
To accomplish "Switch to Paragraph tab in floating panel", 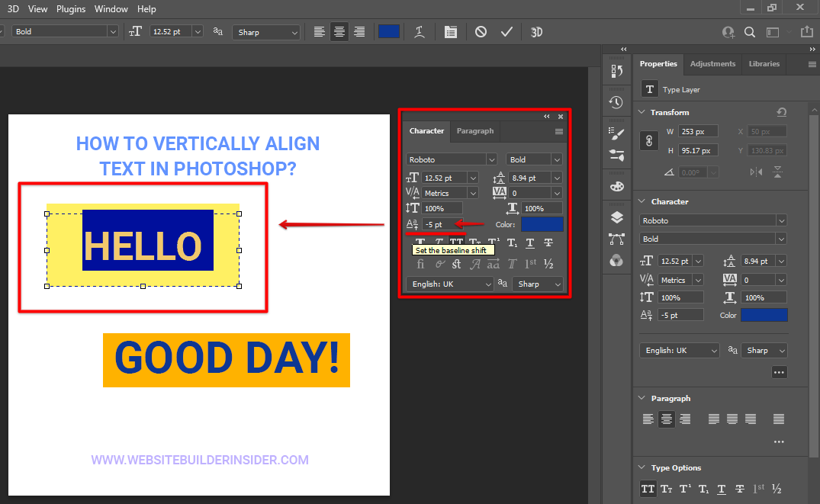I will (x=474, y=131).
